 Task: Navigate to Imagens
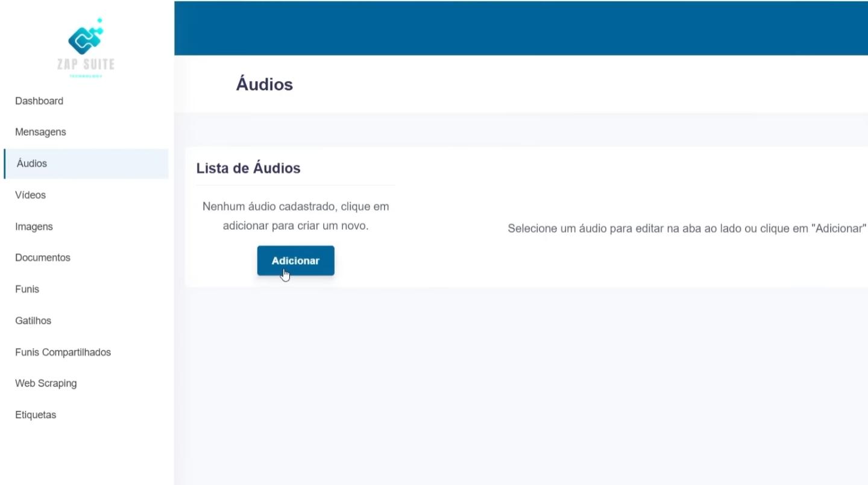pyautogui.click(x=34, y=226)
